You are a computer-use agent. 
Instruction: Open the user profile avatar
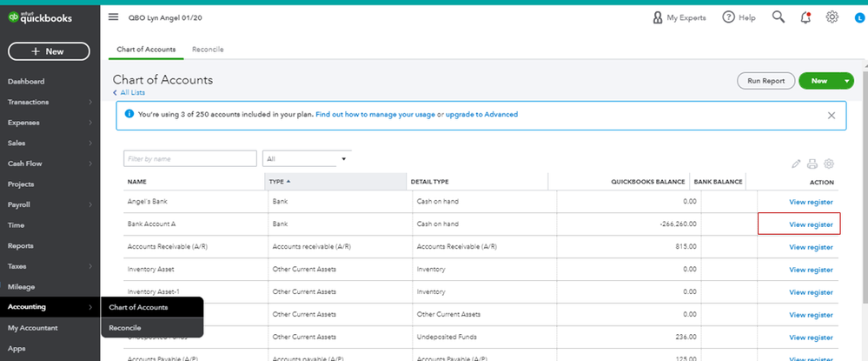[859, 18]
